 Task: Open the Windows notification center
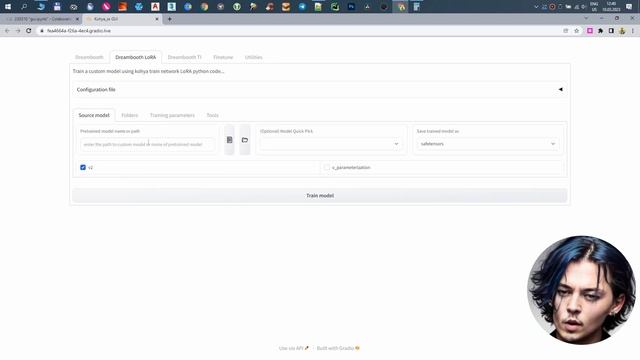629,7
